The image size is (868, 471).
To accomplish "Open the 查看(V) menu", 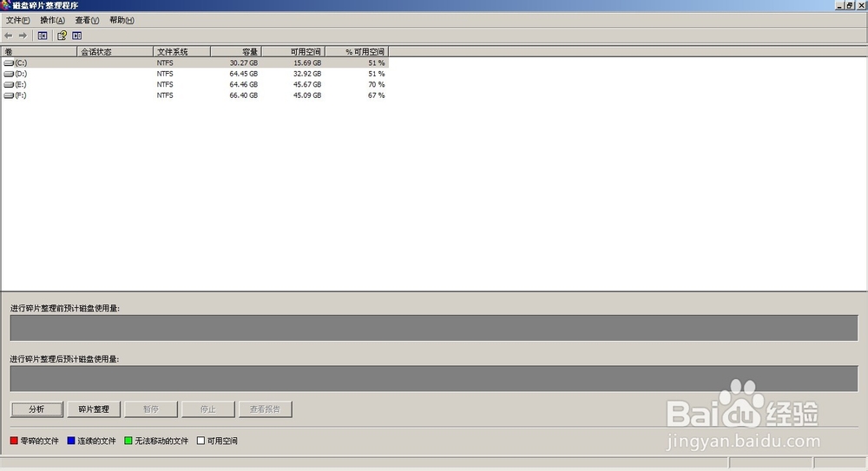I will (x=87, y=20).
